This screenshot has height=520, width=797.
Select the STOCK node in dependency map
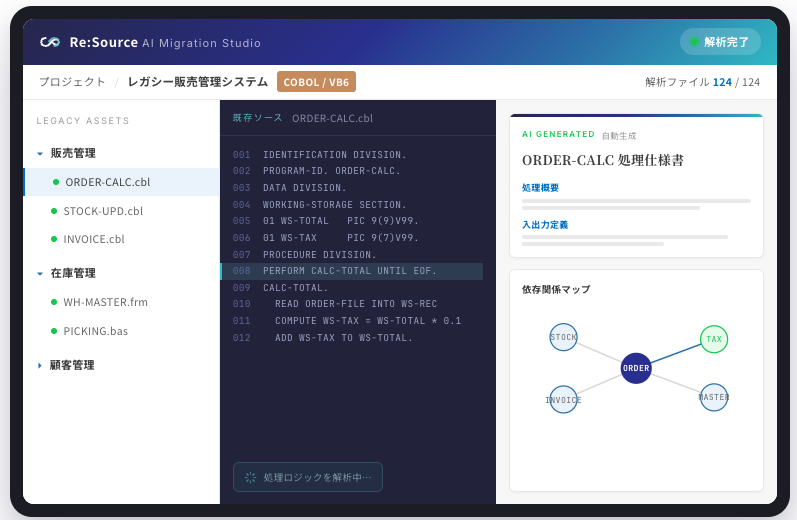tap(563, 337)
